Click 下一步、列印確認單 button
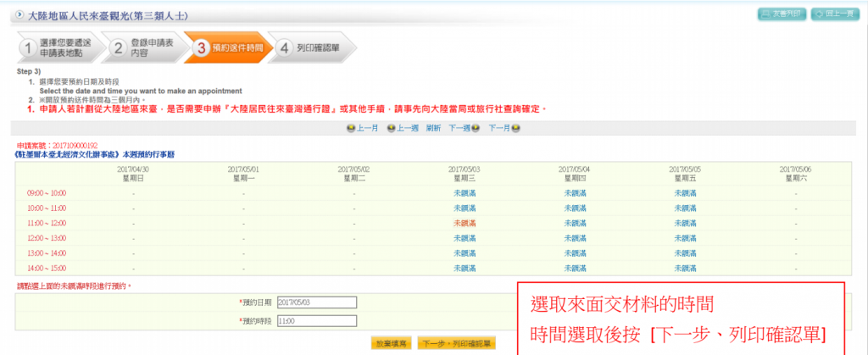The image size is (868, 355). [457, 343]
